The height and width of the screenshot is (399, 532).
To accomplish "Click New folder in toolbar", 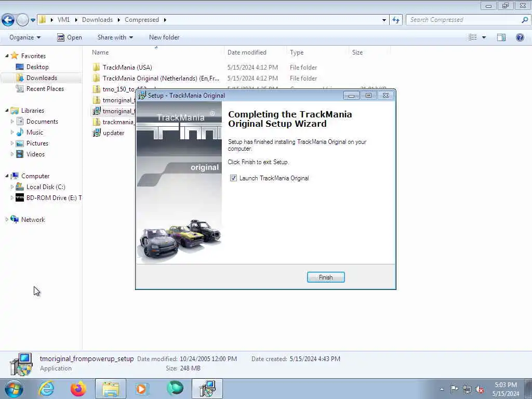I will click(164, 37).
